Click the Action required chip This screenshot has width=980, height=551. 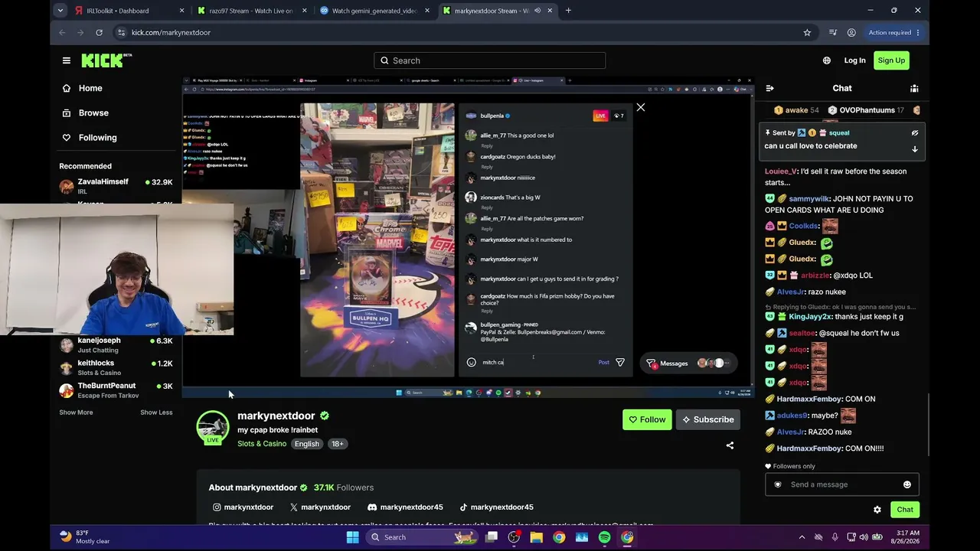pos(893,33)
